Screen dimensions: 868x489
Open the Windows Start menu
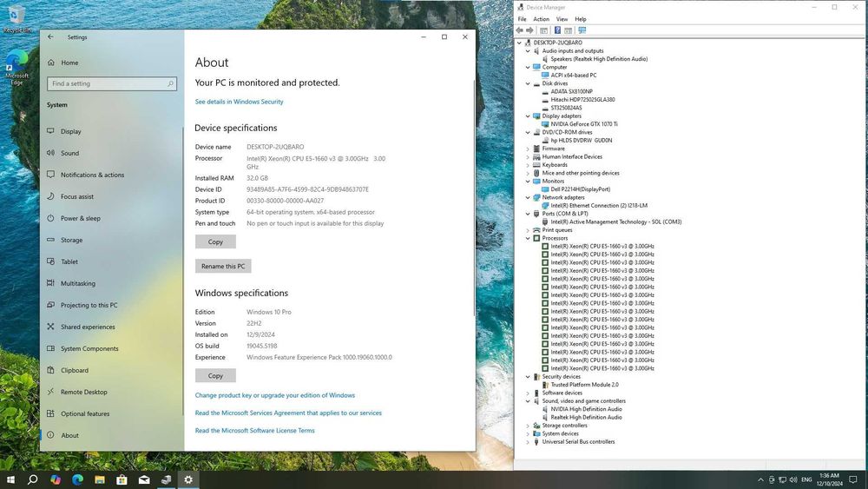(x=10, y=479)
